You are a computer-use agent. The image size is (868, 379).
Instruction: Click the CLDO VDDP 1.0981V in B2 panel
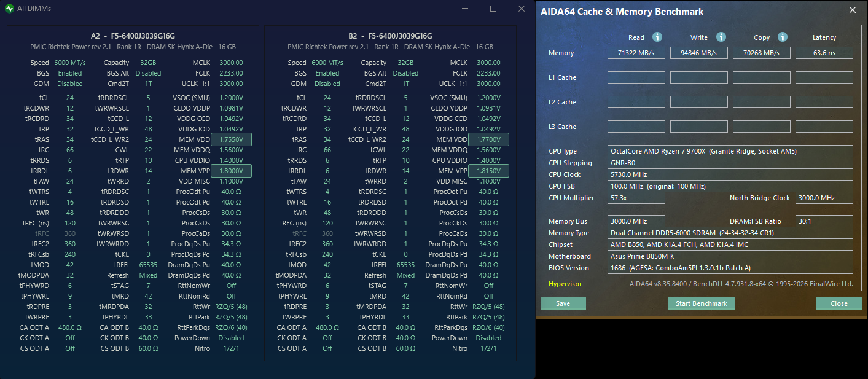[488, 108]
